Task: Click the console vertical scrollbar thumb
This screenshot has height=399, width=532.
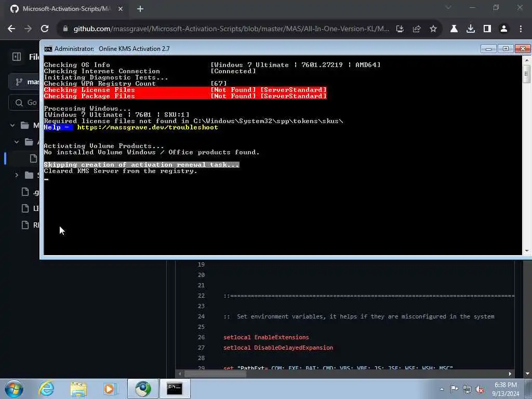Action: pos(527,74)
